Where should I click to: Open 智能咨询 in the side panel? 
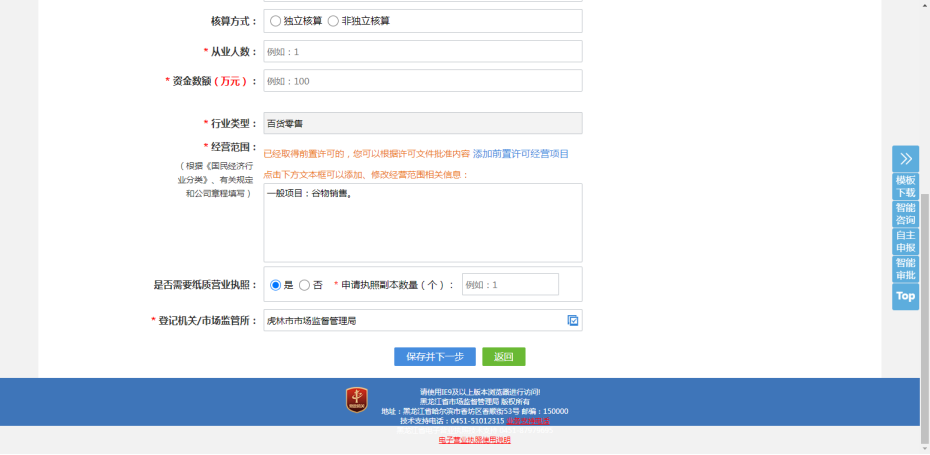pos(905,214)
